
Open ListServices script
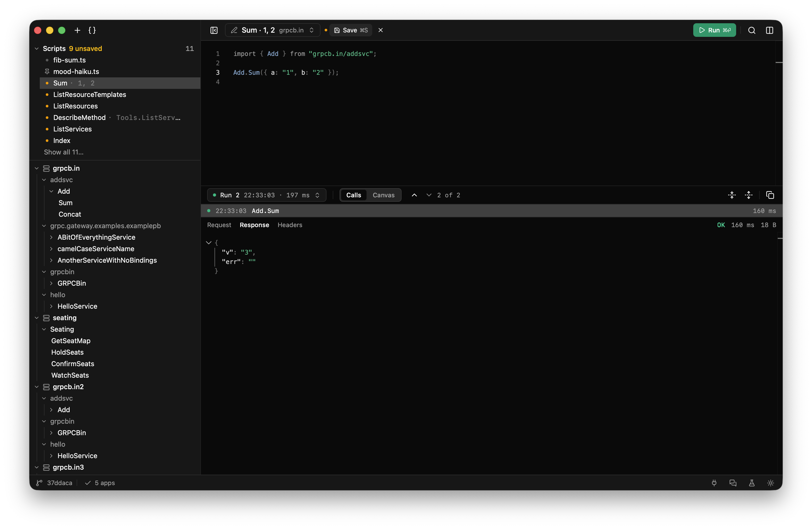[x=120, y=129]
